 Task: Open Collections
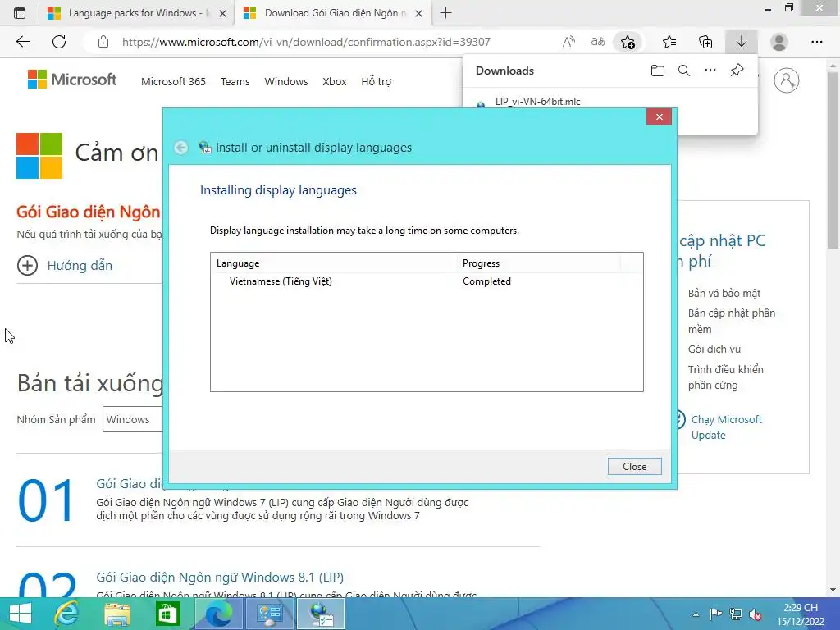click(705, 42)
